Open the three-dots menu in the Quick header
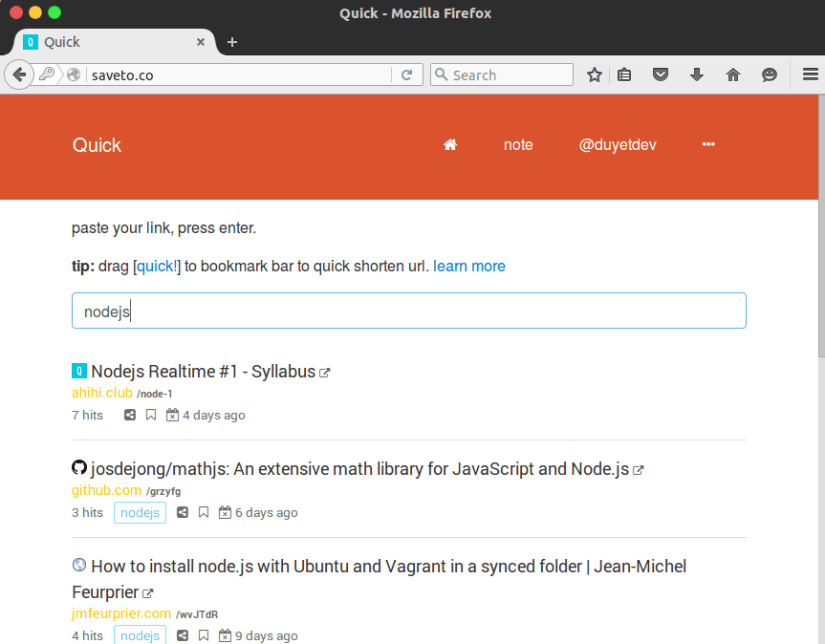825x644 pixels. pyautogui.click(x=708, y=145)
